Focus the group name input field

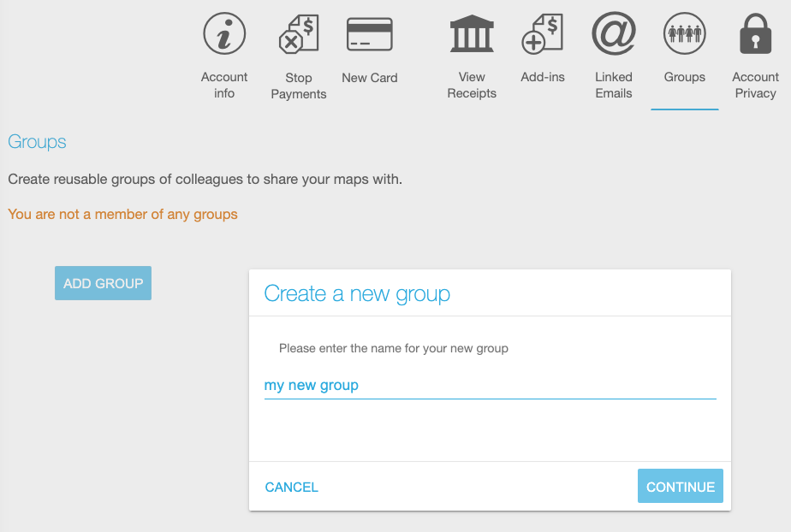click(491, 386)
